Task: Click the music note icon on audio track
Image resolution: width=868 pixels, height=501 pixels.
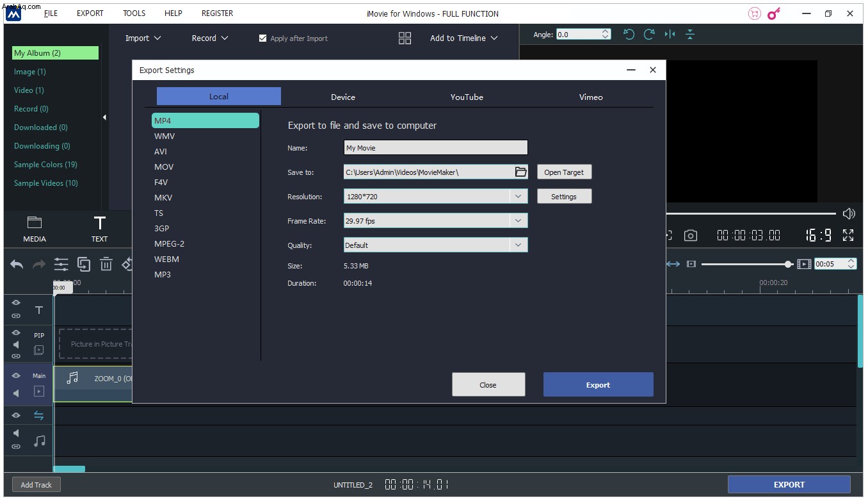Action: (39, 441)
